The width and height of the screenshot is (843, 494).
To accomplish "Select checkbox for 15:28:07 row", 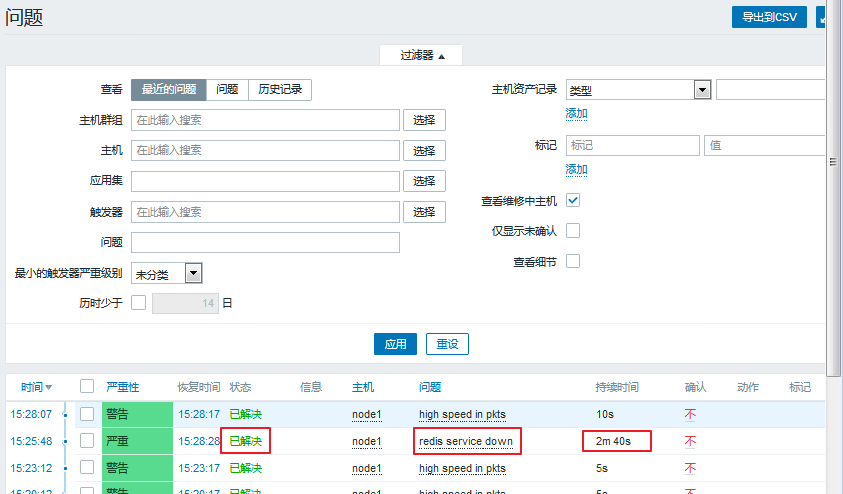I will click(x=87, y=414).
